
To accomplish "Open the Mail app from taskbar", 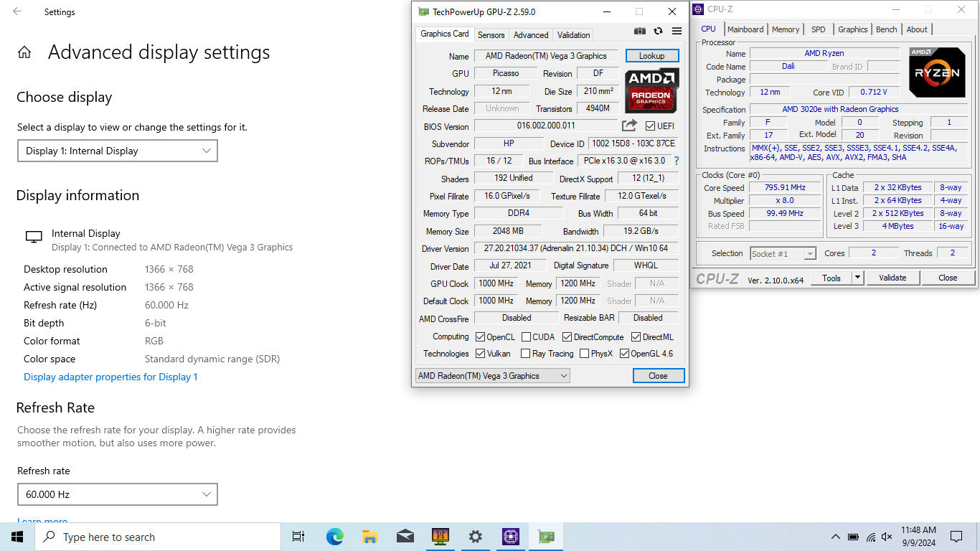I will point(405,537).
